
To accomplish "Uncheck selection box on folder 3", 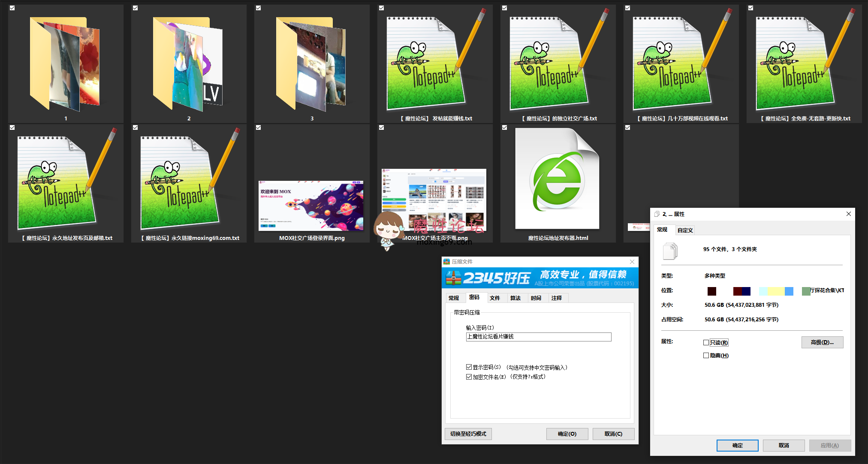I will [259, 8].
